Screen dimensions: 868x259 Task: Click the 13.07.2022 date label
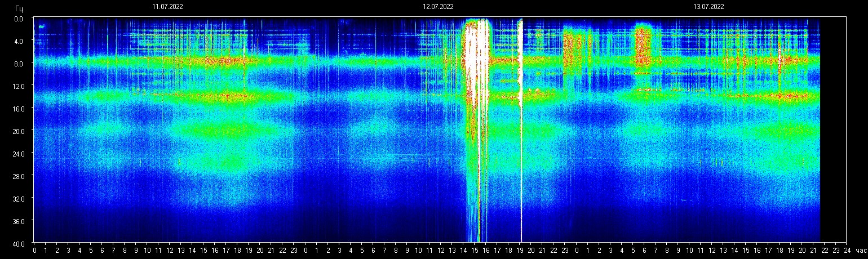coord(708,7)
